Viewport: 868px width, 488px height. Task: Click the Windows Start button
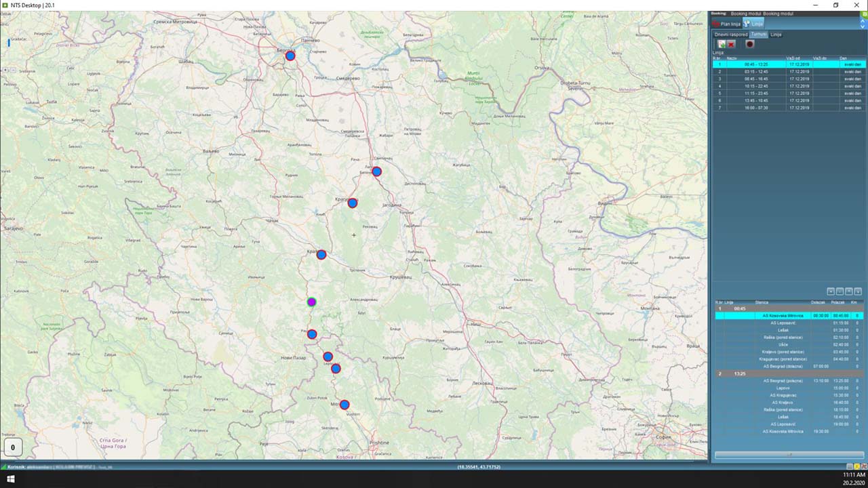11,479
